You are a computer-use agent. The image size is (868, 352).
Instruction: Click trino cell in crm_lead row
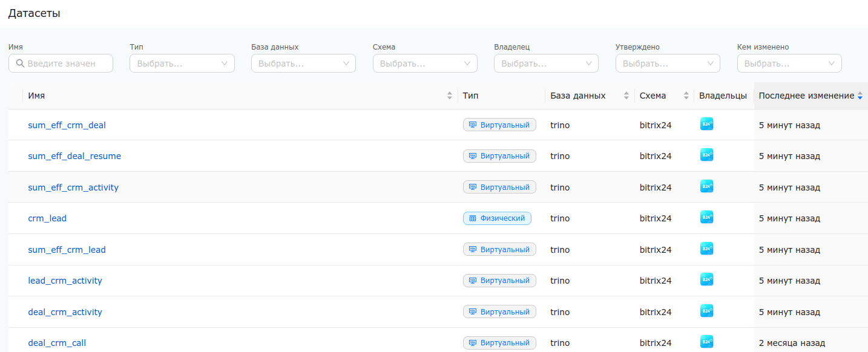click(560, 218)
